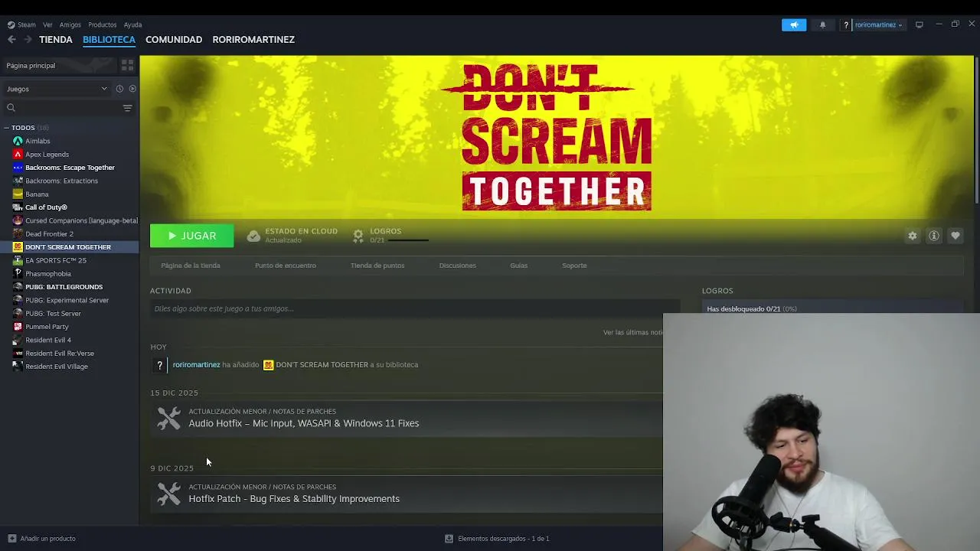Select Dead Frontier 2 in library
The width and height of the screenshot is (980, 551).
[49, 234]
